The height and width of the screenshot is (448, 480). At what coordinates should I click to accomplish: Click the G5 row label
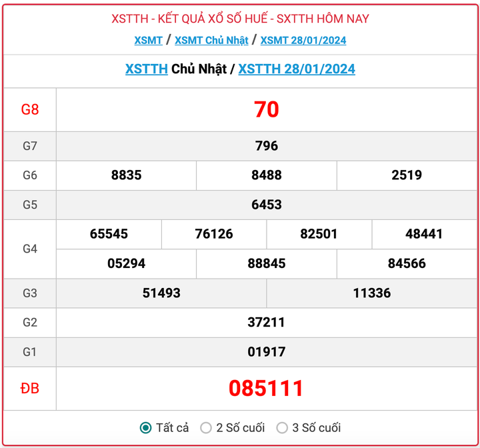30,205
